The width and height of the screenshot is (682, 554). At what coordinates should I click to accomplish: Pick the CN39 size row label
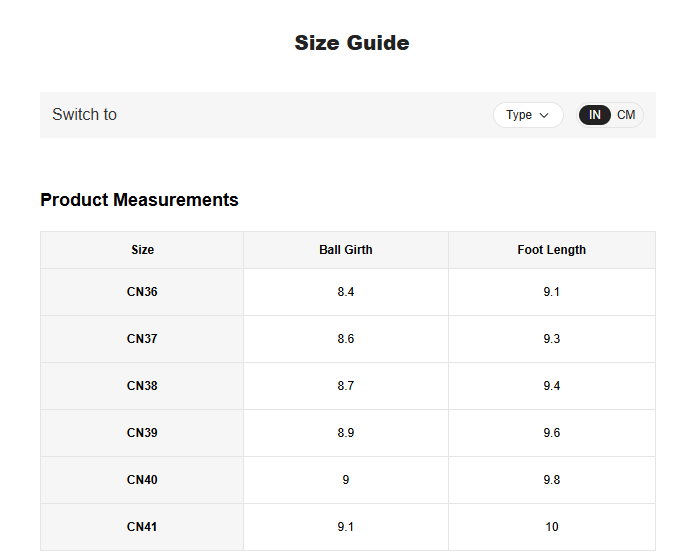point(142,433)
